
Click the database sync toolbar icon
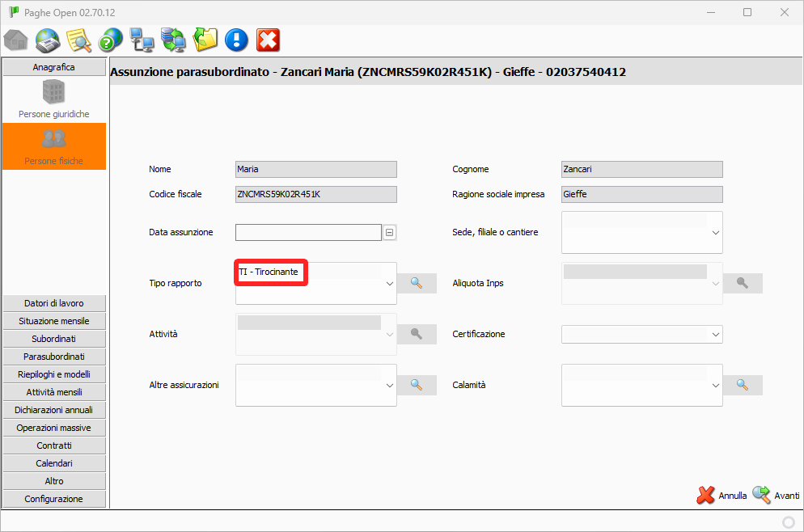click(x=173, y=40)
